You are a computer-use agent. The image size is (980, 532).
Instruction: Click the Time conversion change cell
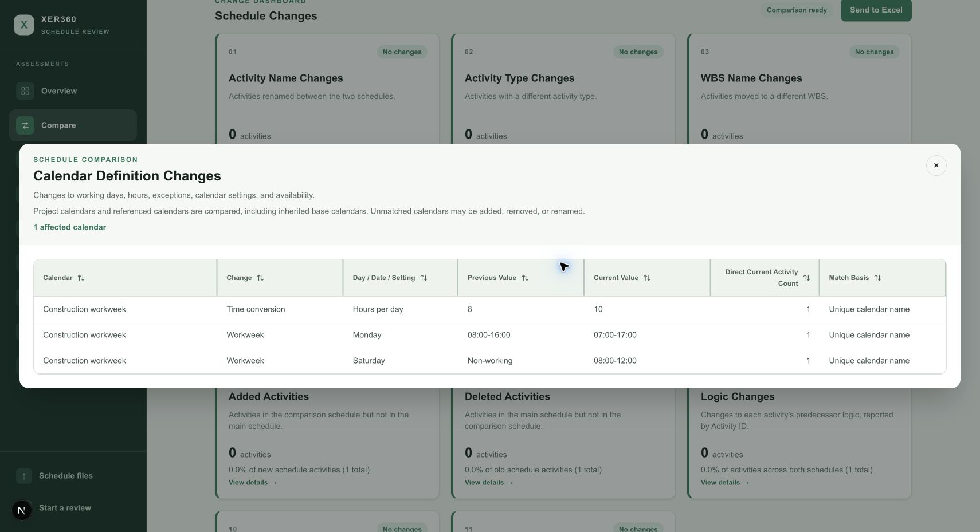coord(256,309)
